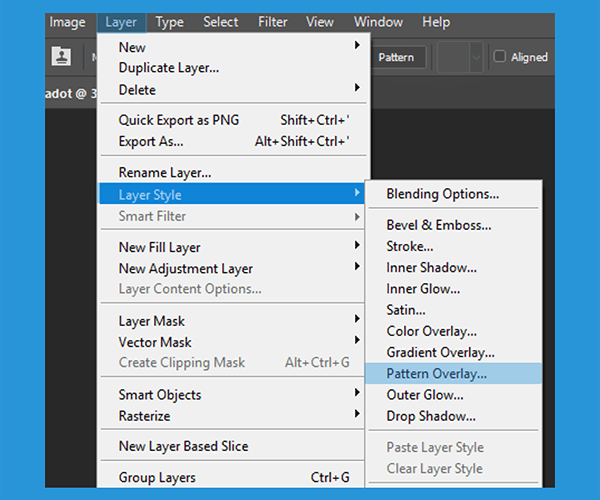Viewport: 600px width, 500px height.
Task: Open the Help menu
Action: tap(436, 22)
